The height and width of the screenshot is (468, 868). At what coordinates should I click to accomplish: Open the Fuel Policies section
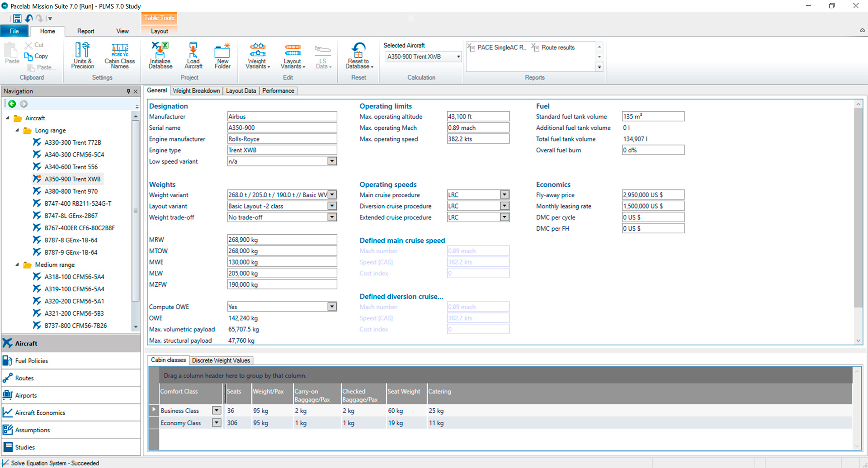pos(71,361)
